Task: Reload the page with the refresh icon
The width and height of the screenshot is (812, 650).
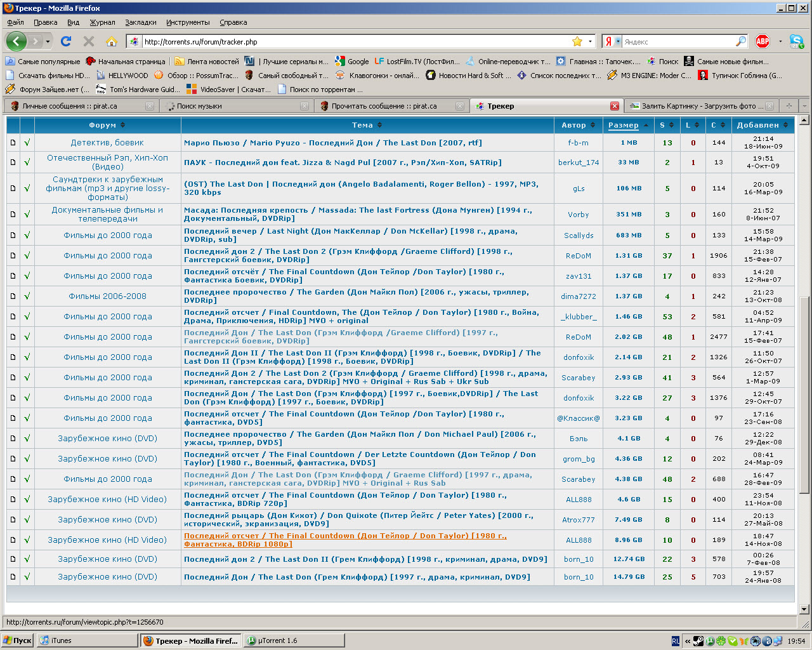Action: click(x=66, y=41)
